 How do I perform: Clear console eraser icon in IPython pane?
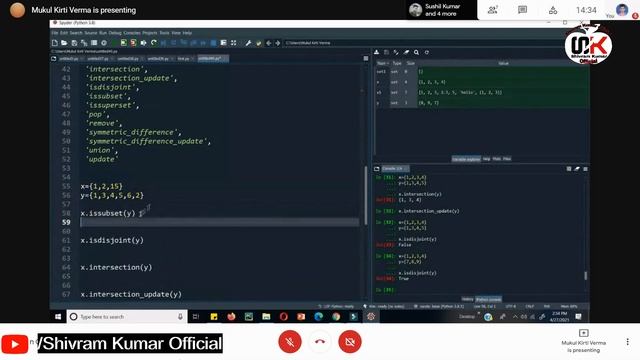577,169
